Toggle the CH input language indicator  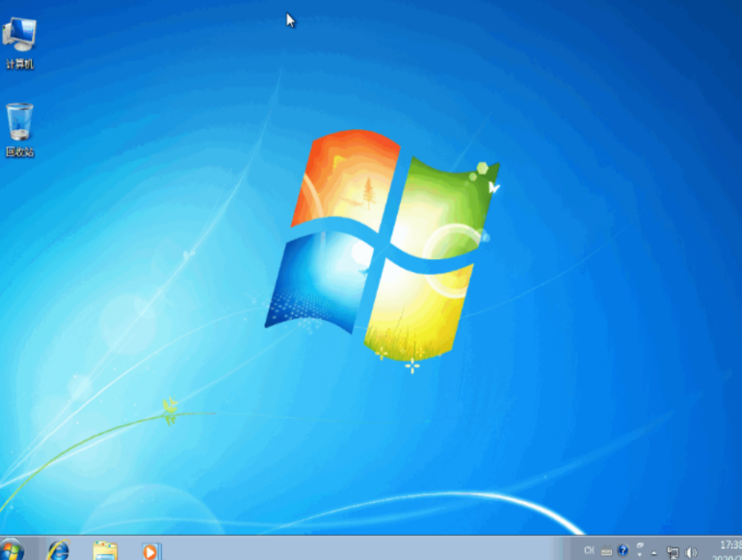point(589,550)
